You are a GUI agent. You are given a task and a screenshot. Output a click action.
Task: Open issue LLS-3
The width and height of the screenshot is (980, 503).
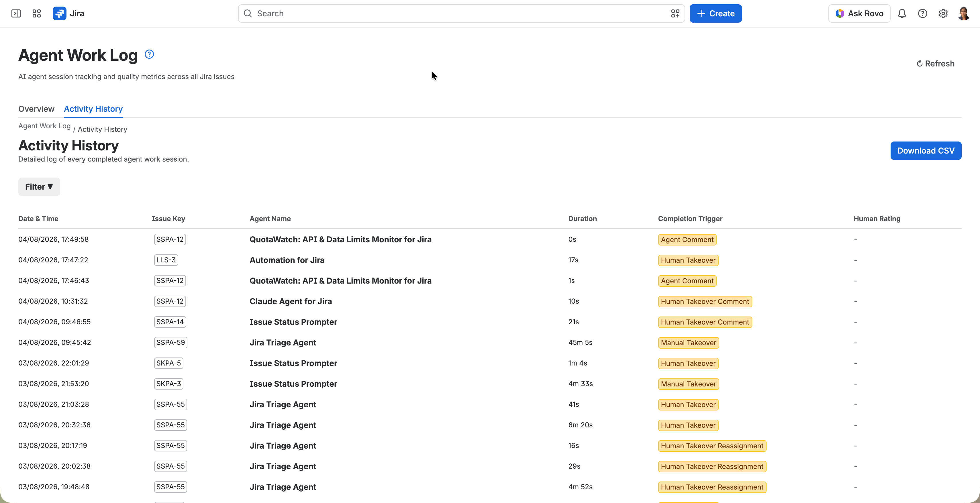pos(166,260)
